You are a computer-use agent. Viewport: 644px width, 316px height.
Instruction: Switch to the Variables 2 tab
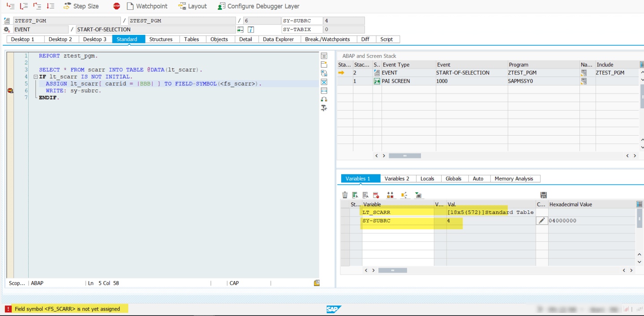(397, 178)
